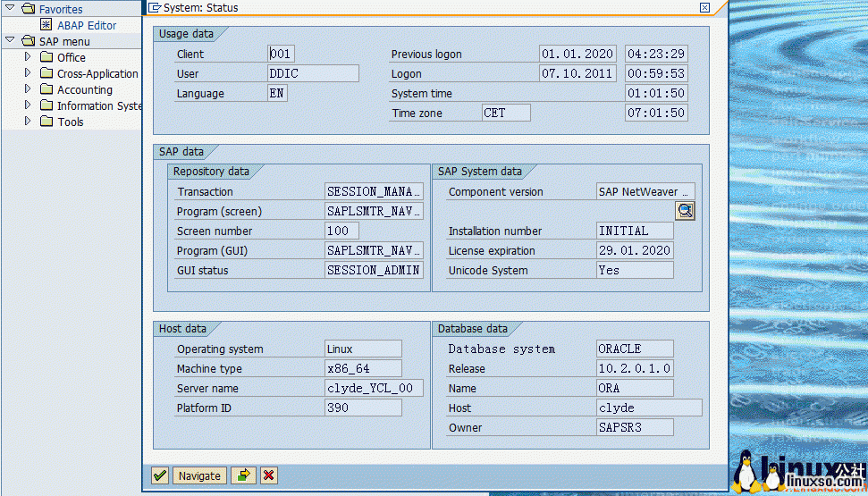Click the SAP menu folder icon
The image size is (868, 496).
point(29,41)
